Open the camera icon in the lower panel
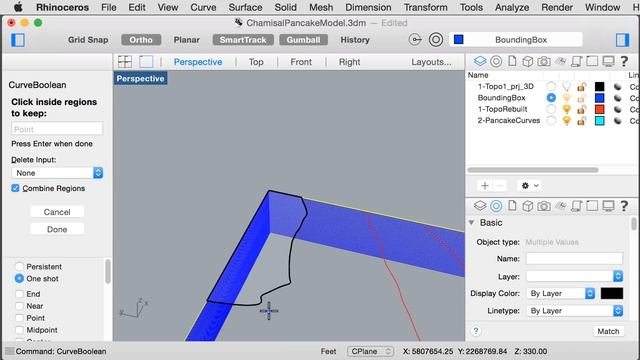Screen dimensions: 640x360 pyautogui.click(x=543, y=206)
